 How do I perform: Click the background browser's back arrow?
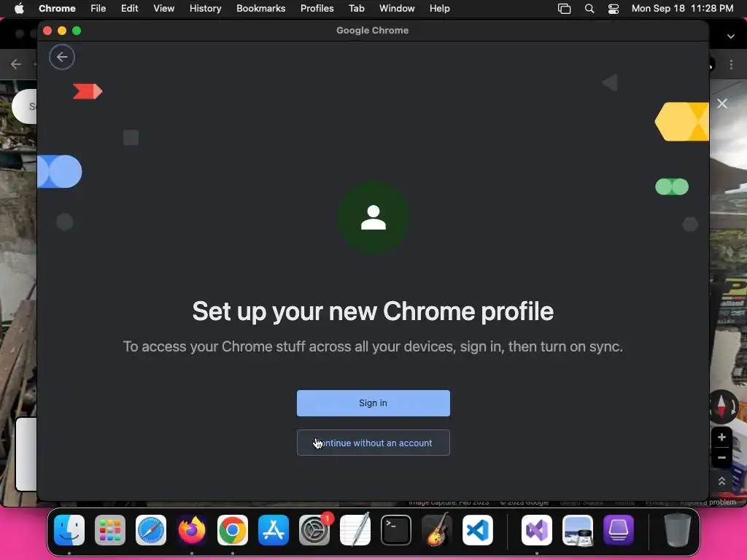click(16, 64)
